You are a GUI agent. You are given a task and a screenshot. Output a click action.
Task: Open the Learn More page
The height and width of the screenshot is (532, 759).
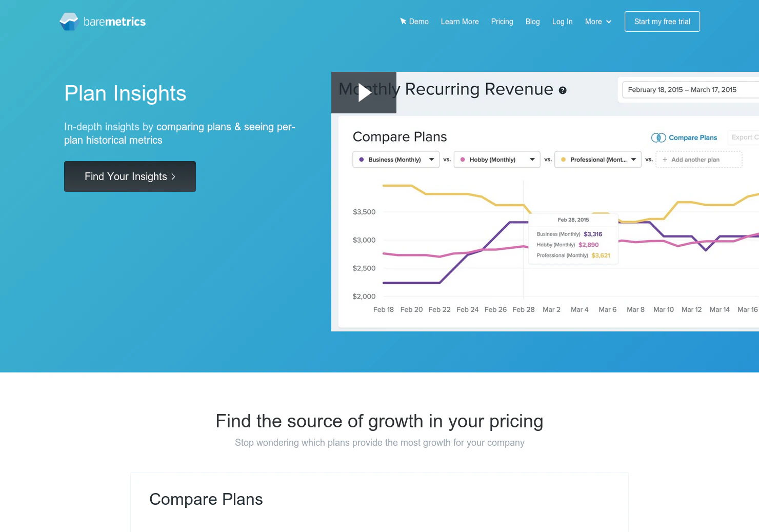(460, 22)
